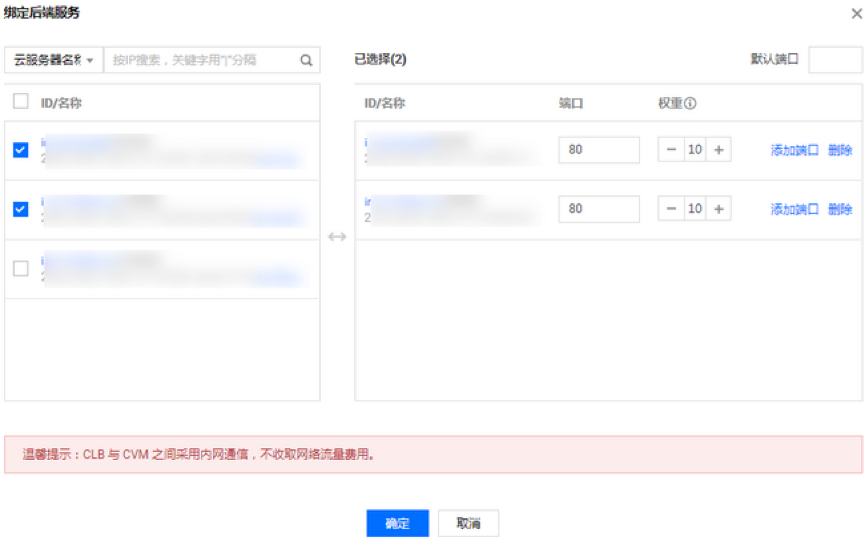
Task: Click the weight info icon
Action: click(x=690, y=103)
